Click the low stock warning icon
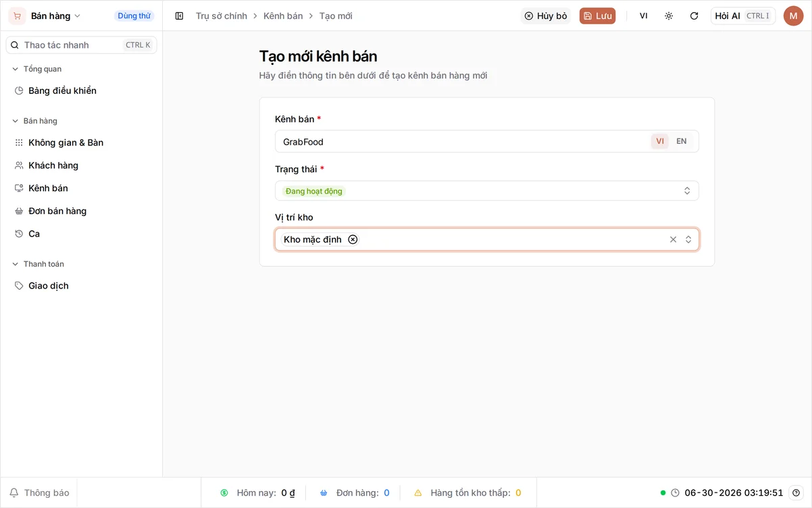 pos(417,493)
